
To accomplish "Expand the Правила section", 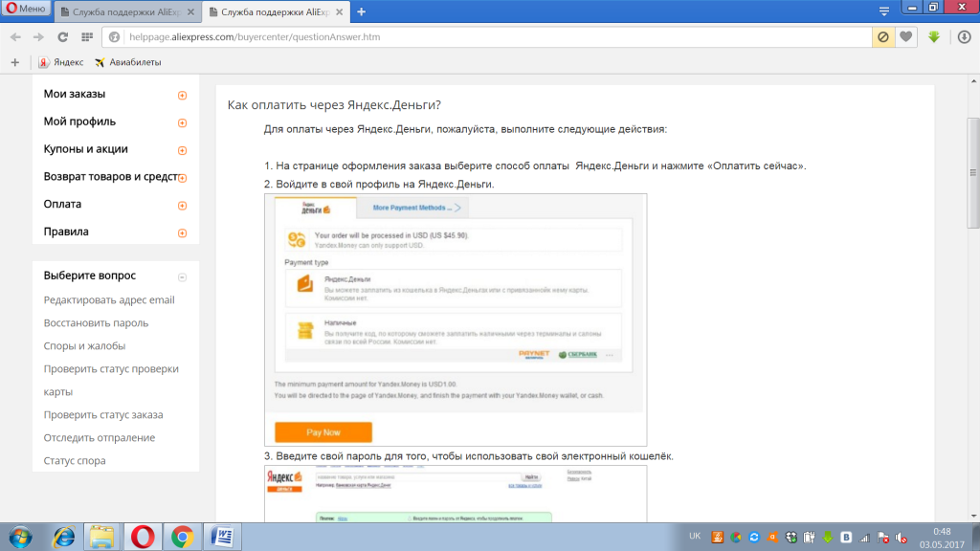I will click(x=182, y=233).
